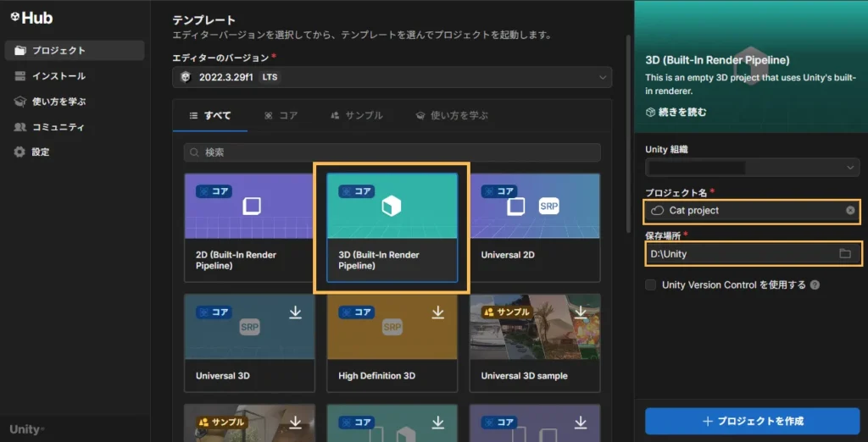Viewport: 868px width, 442px height.
Task: Download the Universal 3D template
Action: [296, 312]
